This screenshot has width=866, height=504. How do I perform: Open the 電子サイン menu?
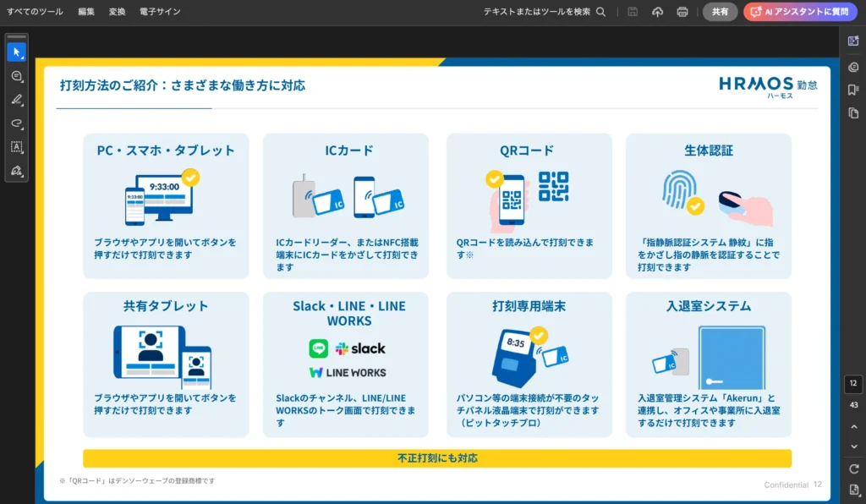point(160,12)
